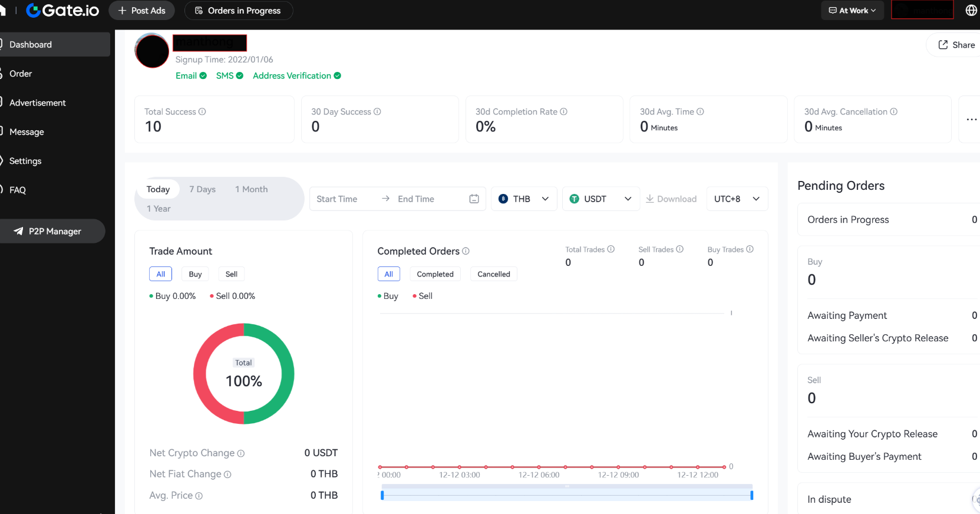Click the globe language icon
This screenshot has width=980, height=514.
pos(971,11)
